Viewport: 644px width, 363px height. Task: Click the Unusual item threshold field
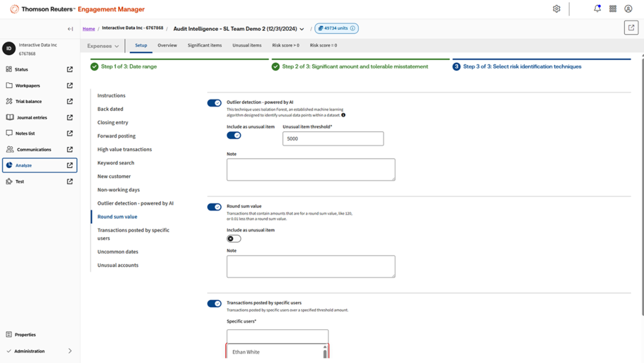point(333,139)
